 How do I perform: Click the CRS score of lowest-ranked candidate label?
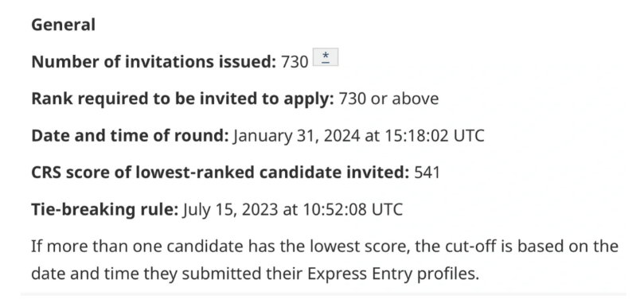(221, 173)
